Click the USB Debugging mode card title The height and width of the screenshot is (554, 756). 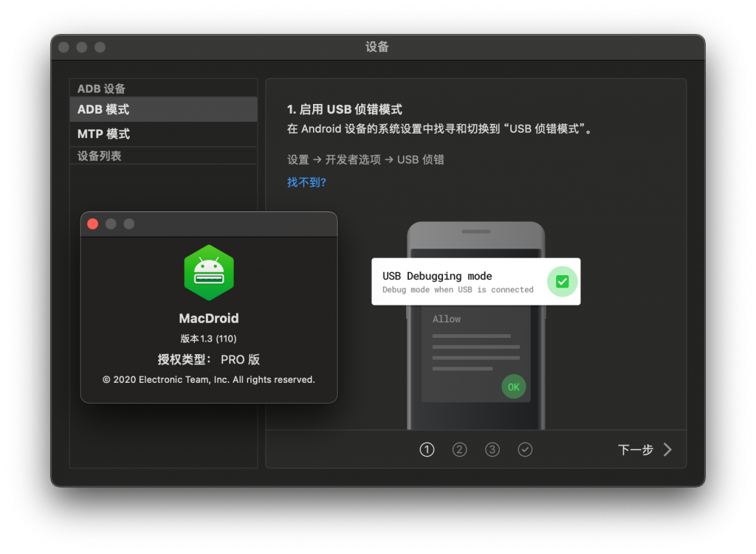tap(437, 276)
